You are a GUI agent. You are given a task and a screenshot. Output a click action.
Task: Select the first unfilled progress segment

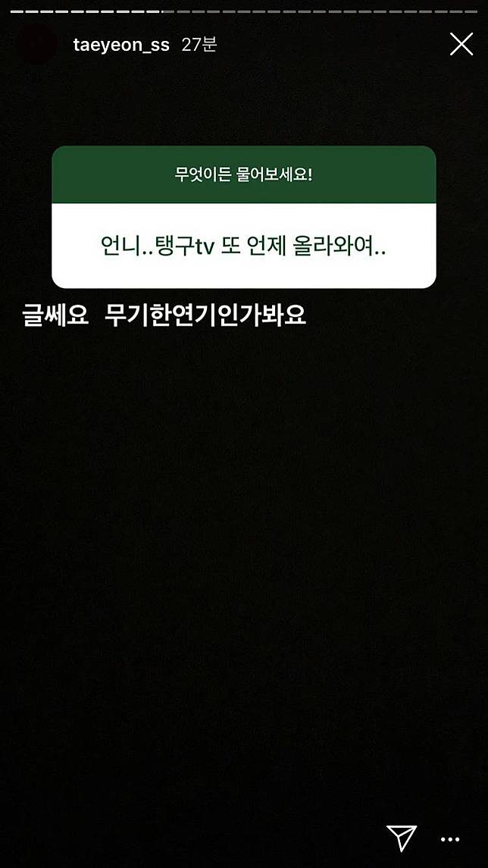(x=167, y=11)
